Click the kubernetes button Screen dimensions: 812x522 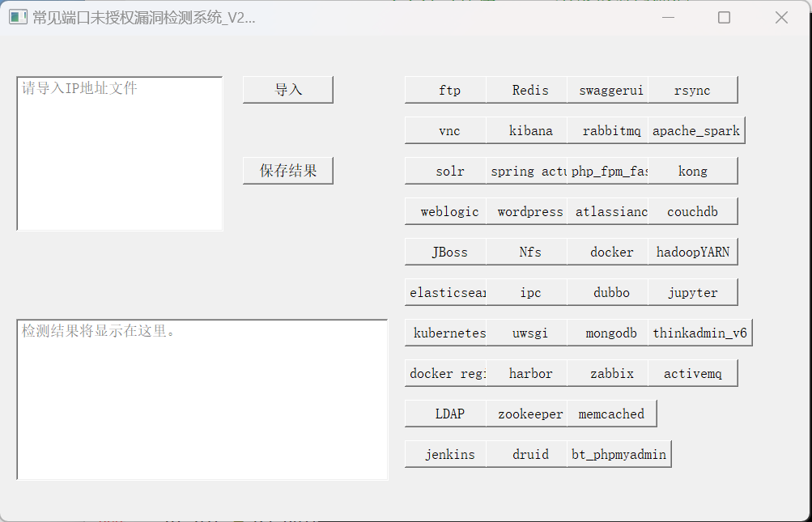(x=445, y=332)
